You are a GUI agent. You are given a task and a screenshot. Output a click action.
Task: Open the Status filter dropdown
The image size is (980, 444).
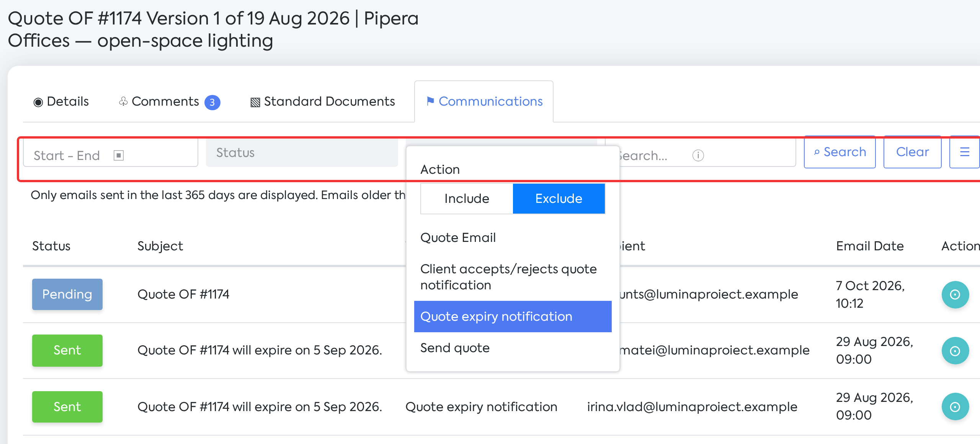pyautogui.click(x=302, y=153)
